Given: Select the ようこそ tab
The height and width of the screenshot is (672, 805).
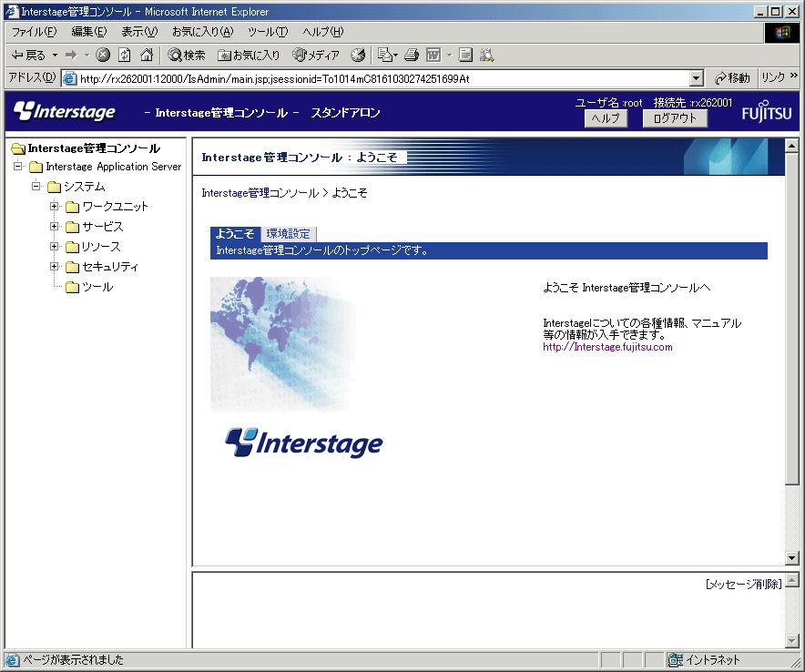Looking at the screenshot, I should point(235,234).
